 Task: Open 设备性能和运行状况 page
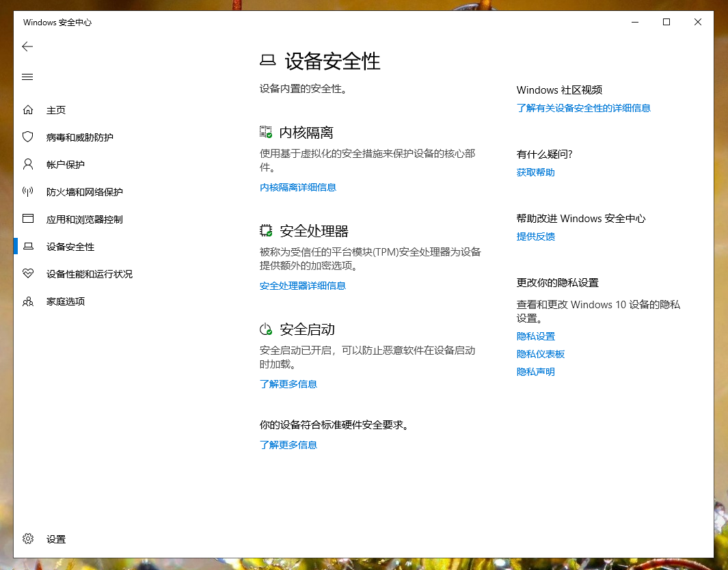[x=89, y=274]
